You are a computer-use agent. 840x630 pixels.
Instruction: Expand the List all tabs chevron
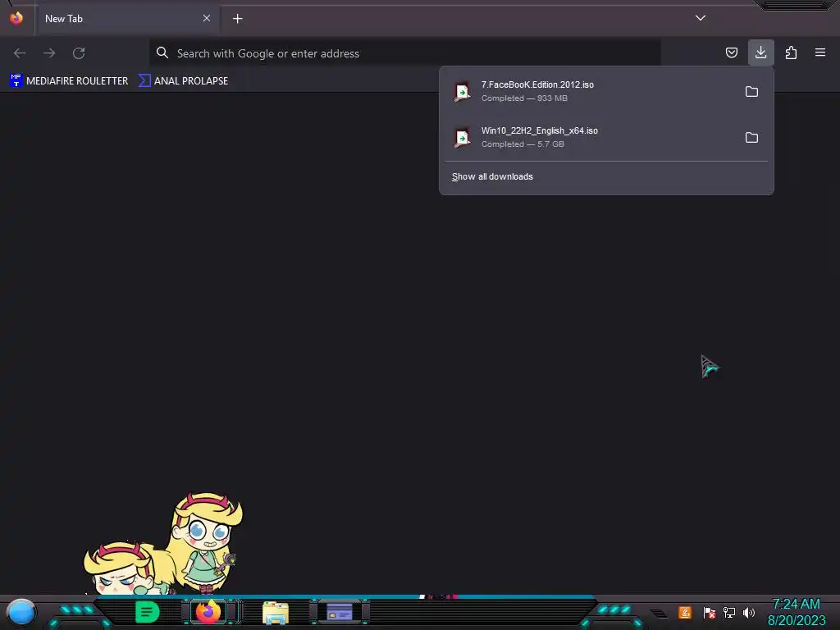[x=701, y=18]
